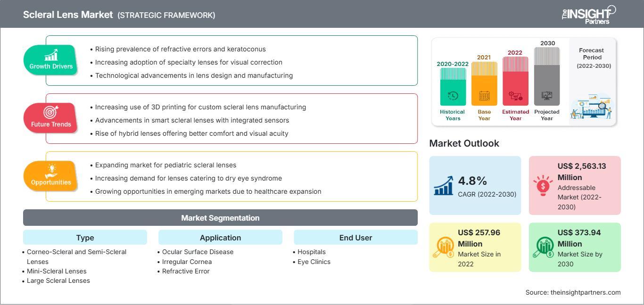The height and width of the screenshot is (305, 644).
Task: Click the CAGR growth chart icon
Action: pos(443,185)
